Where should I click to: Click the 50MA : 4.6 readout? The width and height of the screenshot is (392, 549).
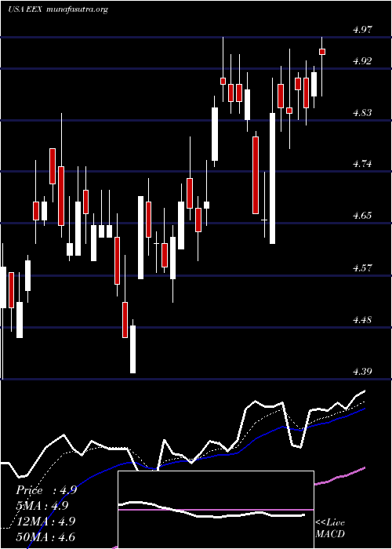[x=45, y=536]
